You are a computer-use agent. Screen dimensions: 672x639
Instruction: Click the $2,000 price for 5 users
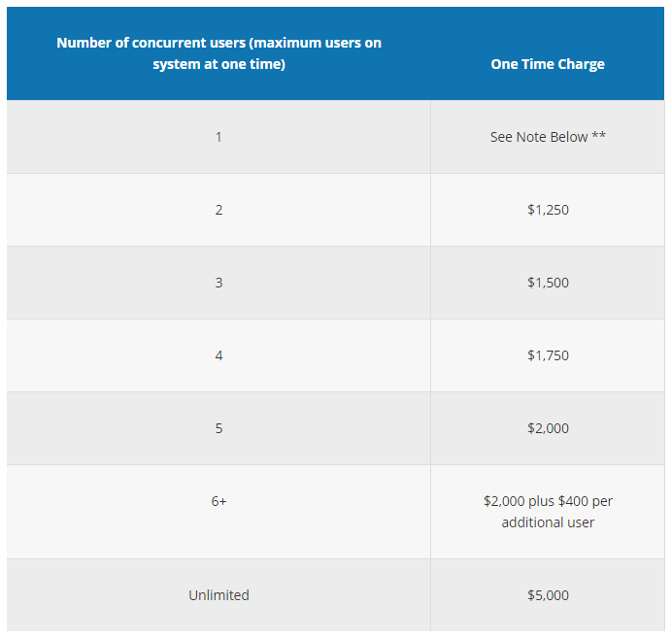coord(548,428)
